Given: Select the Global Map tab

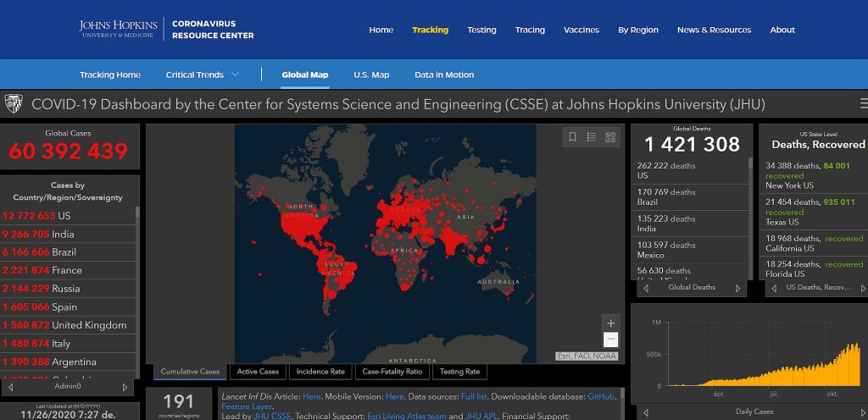Looking at the screenshot, I should pyautogui.click(x=304, y=75).
